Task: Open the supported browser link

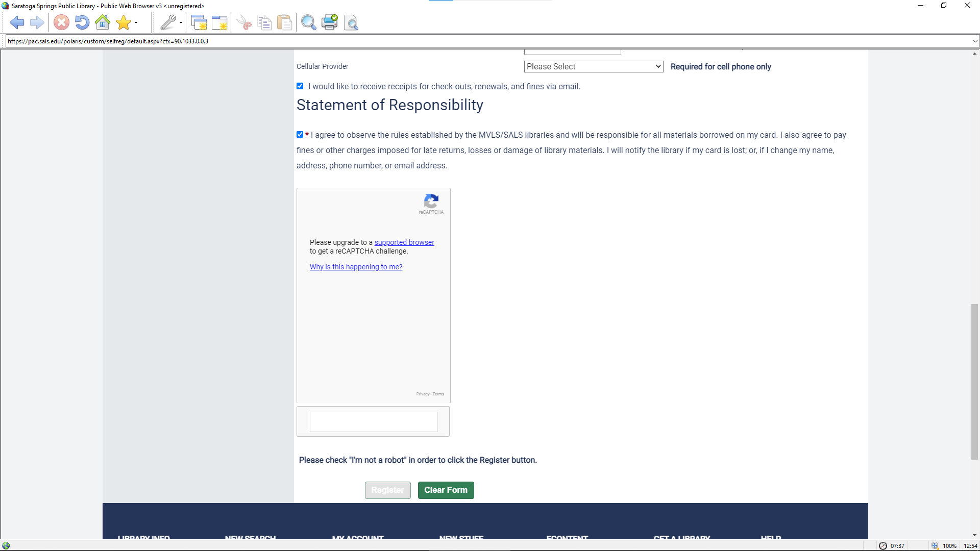Action: [404, 242]
